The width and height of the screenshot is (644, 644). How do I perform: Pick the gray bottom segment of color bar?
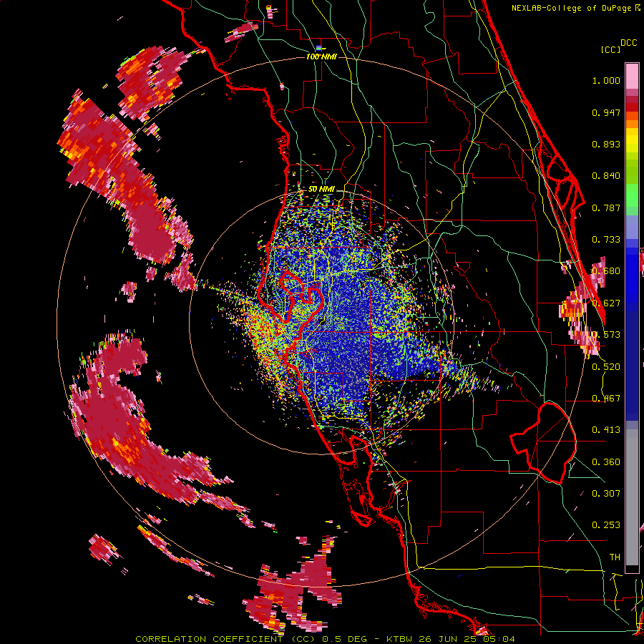632,497
